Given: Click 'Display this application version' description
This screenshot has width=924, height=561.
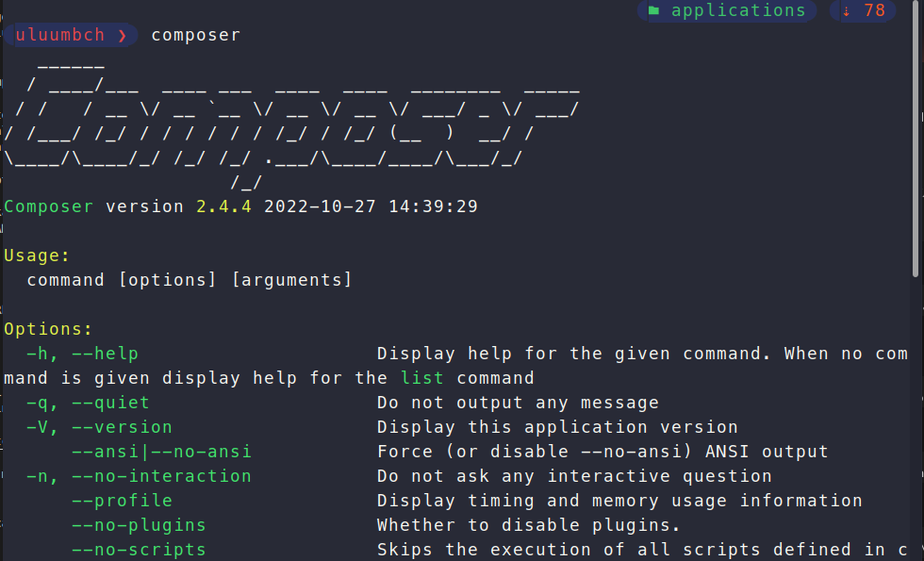Looking at the screenshot, I should click(x=557, y=427).
